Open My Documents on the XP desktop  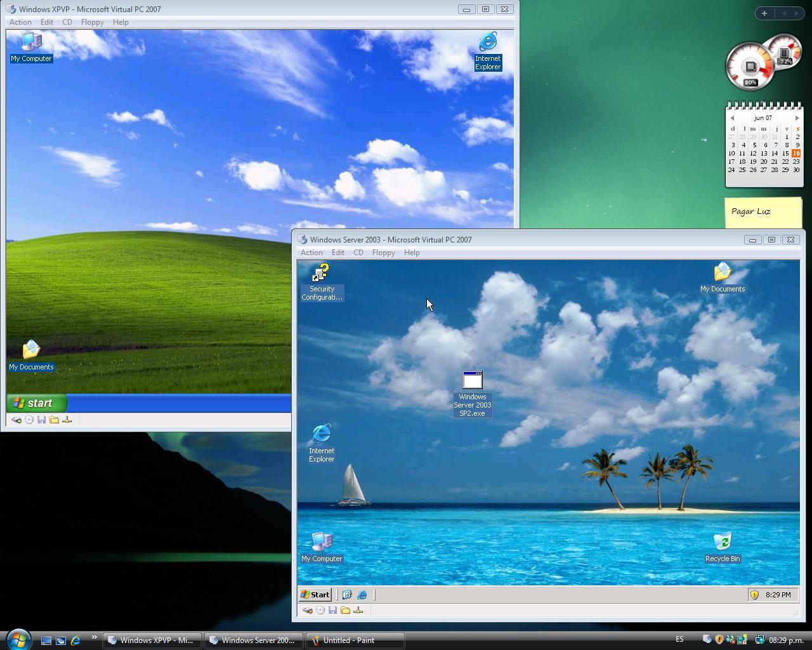[x=31, y=355]
